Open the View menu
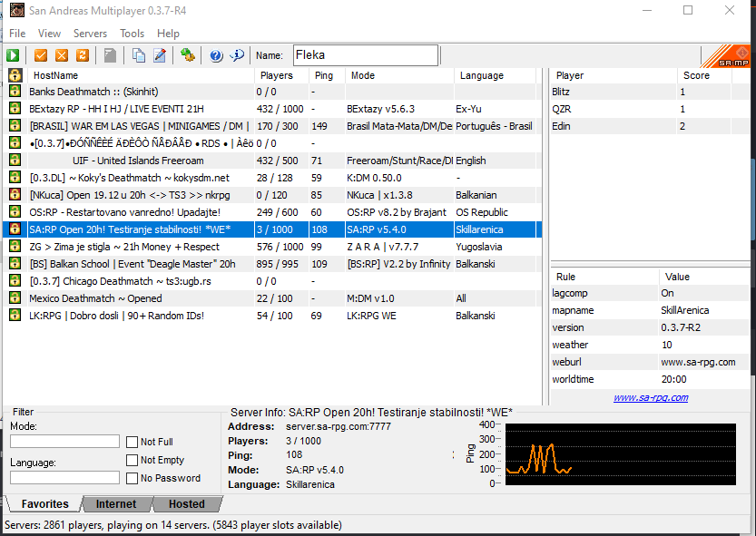 pos(49,34)
